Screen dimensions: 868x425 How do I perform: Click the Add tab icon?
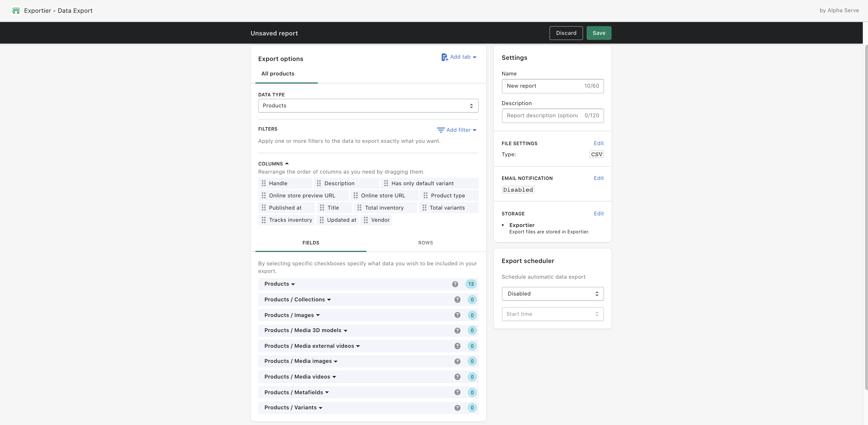point(444,57)
